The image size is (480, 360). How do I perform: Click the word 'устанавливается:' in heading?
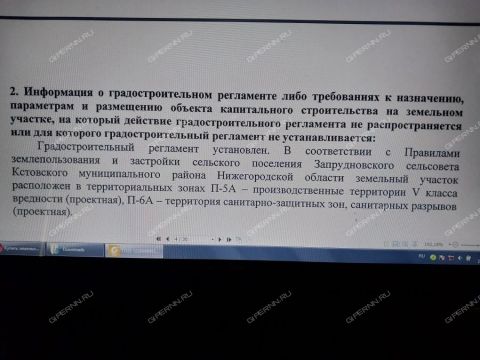coord(329,137)
